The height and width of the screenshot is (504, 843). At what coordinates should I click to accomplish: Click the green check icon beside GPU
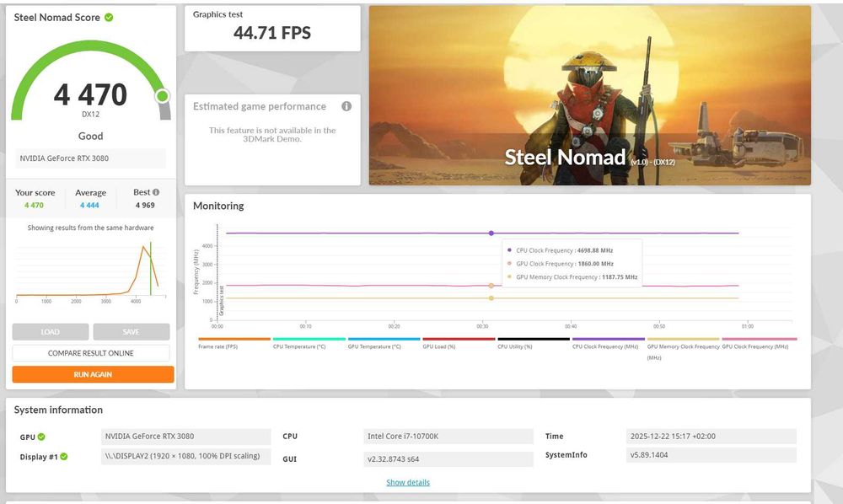(41, 437)
